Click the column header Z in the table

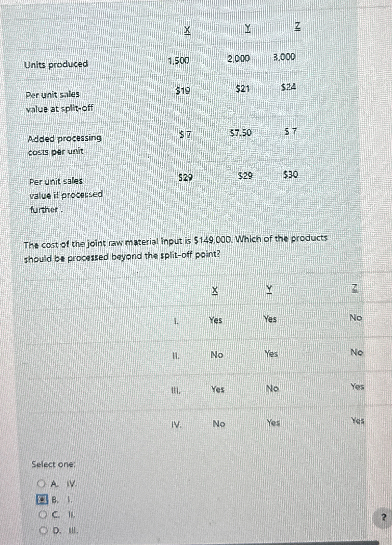(x=297, y=27)
